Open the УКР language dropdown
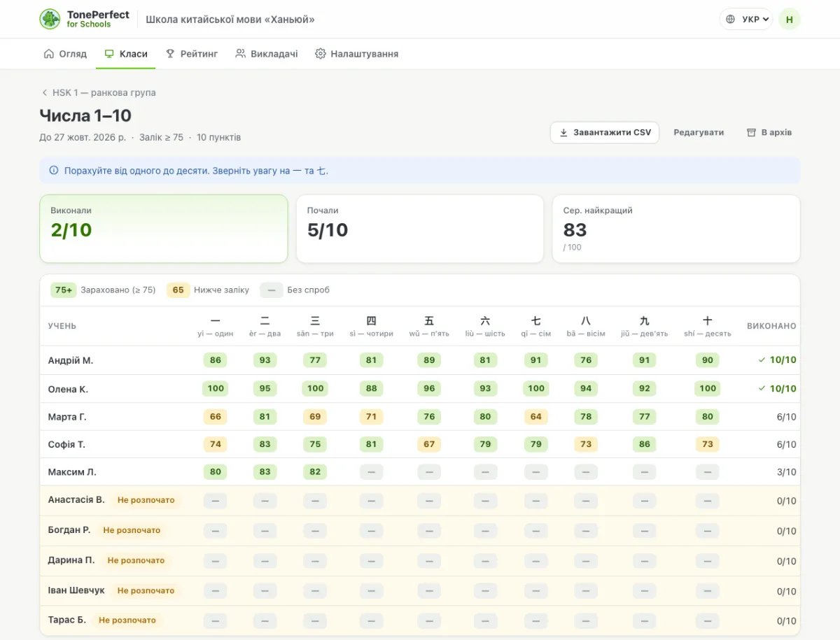This screenshot has height=640, width=840. (x=745, y=19)
